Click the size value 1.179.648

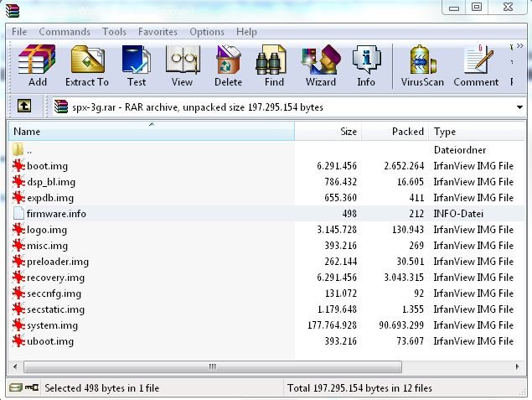[x=337, y=309]
